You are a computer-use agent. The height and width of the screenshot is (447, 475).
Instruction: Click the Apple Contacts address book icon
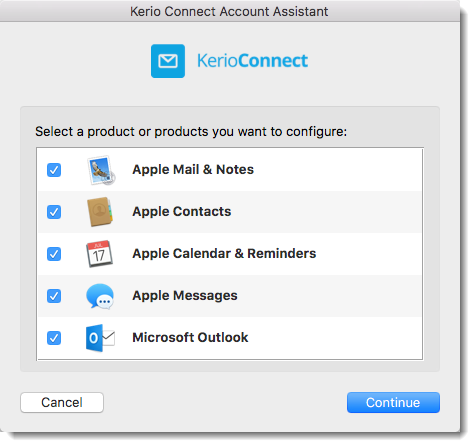point(100,212)
